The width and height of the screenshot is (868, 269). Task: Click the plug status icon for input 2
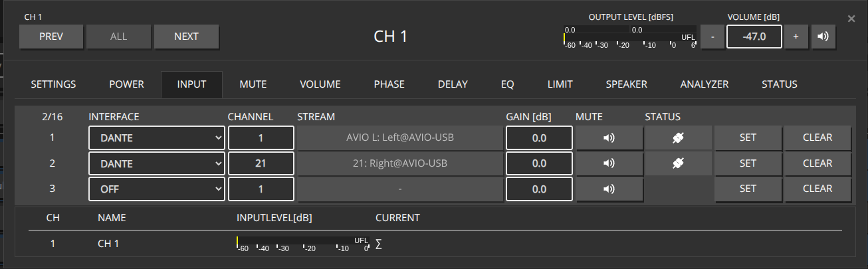678,163
